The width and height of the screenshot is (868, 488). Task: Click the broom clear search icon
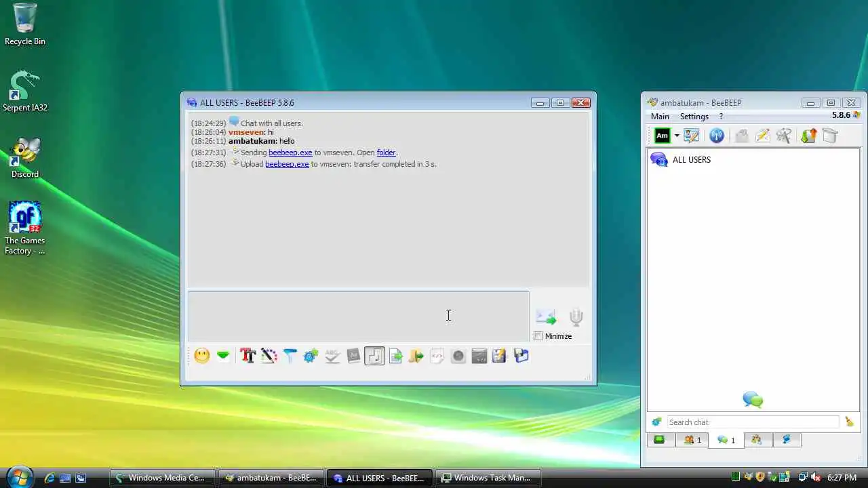click(849, 422)
